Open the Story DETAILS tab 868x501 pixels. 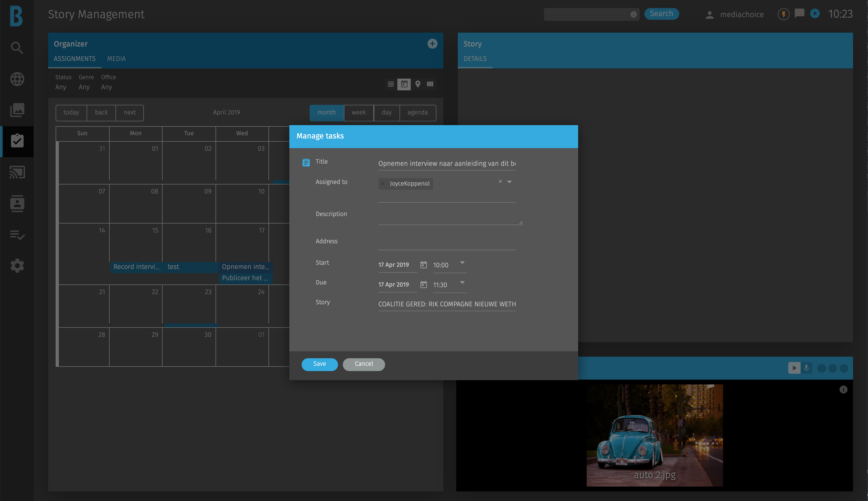point(475,59)
